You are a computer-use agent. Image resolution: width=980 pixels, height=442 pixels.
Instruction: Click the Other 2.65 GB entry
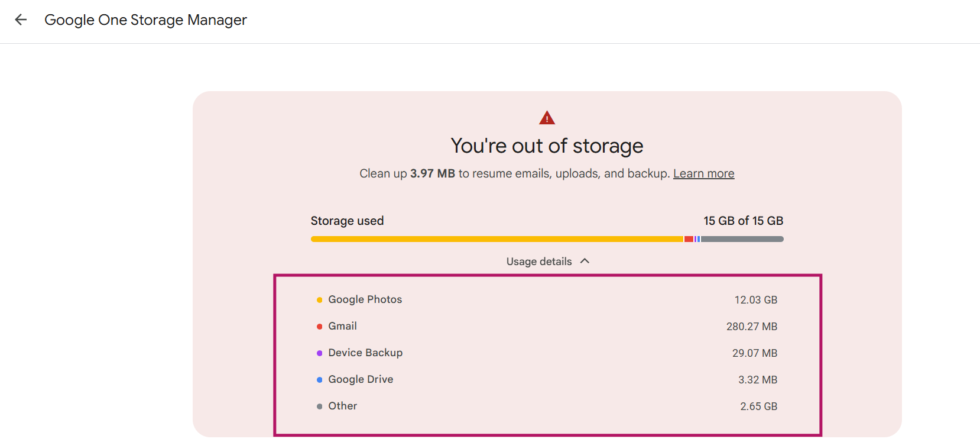[759, 406]
